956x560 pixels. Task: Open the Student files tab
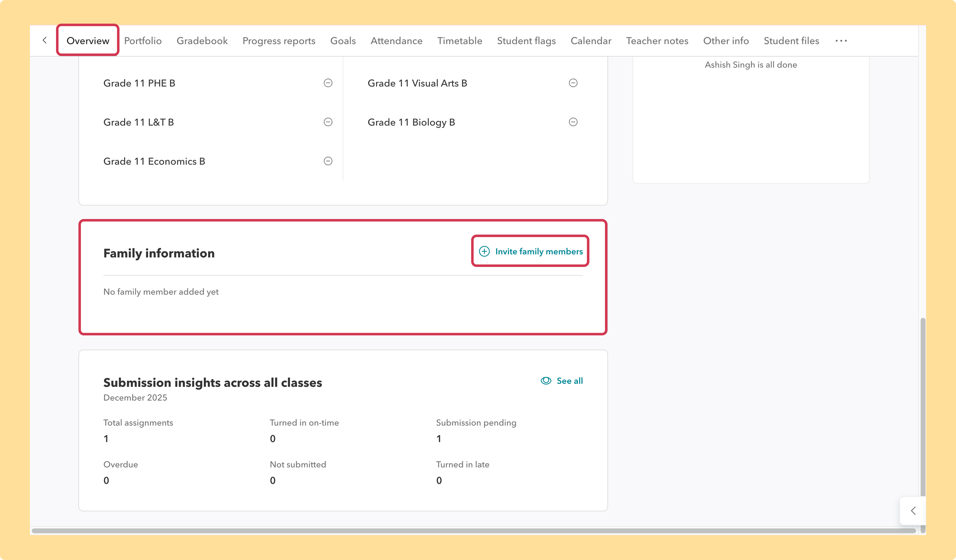(x=791, y=41)
